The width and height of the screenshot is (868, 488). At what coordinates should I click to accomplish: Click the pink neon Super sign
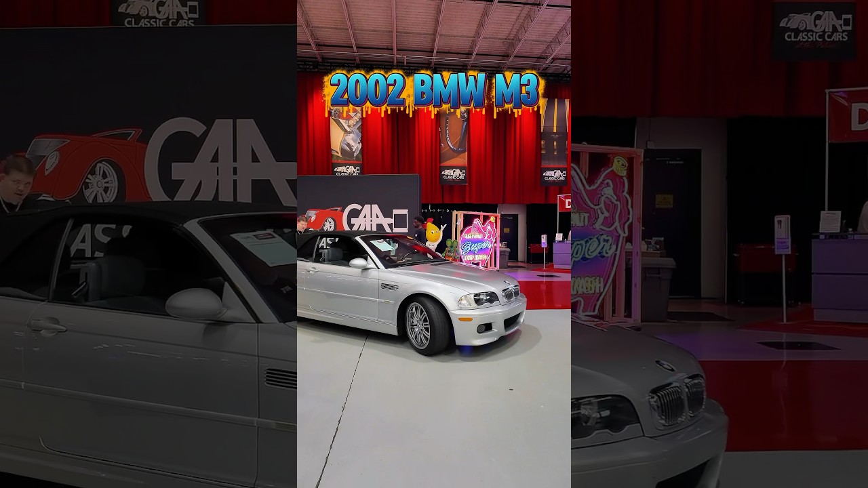click(x=479, y=241)
